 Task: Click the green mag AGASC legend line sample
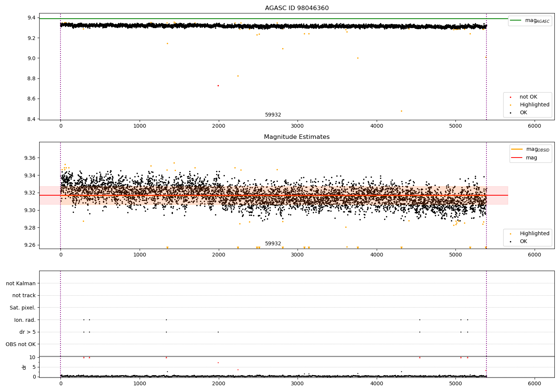516,21
